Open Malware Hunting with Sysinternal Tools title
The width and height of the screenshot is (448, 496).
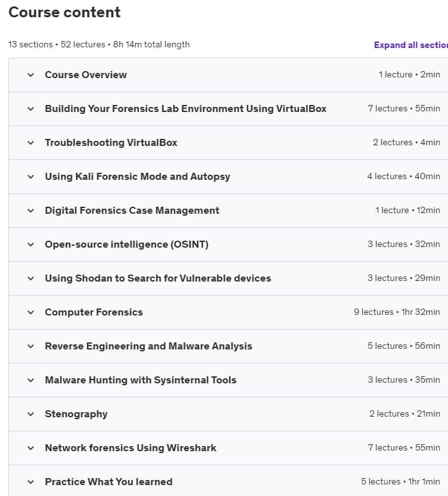(140, 380)
